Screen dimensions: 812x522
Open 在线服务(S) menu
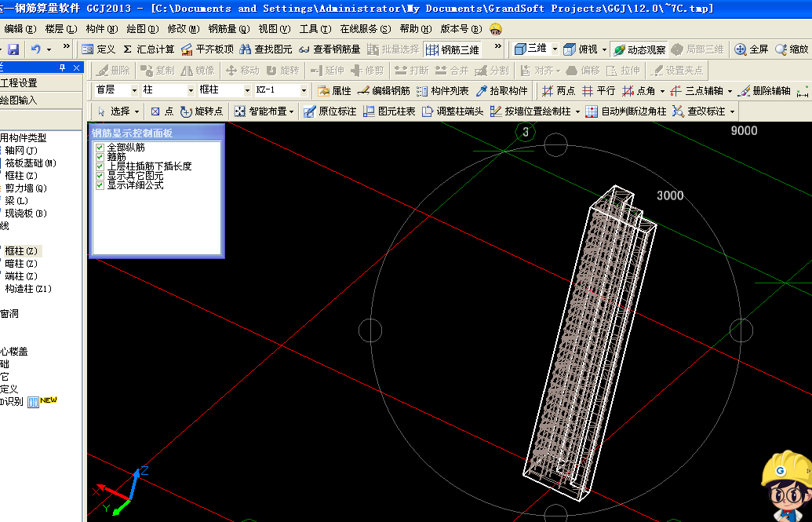(366, 29)
